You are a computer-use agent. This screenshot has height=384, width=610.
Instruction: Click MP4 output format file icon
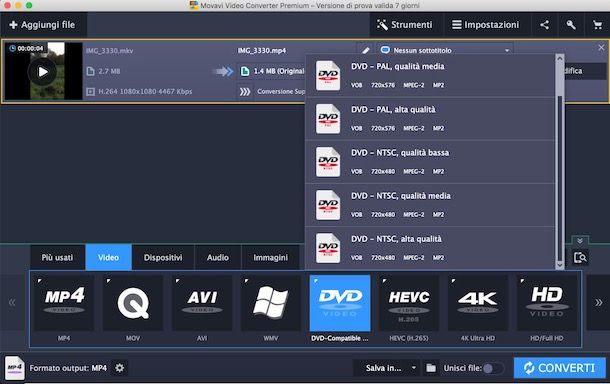coord(15,368)
